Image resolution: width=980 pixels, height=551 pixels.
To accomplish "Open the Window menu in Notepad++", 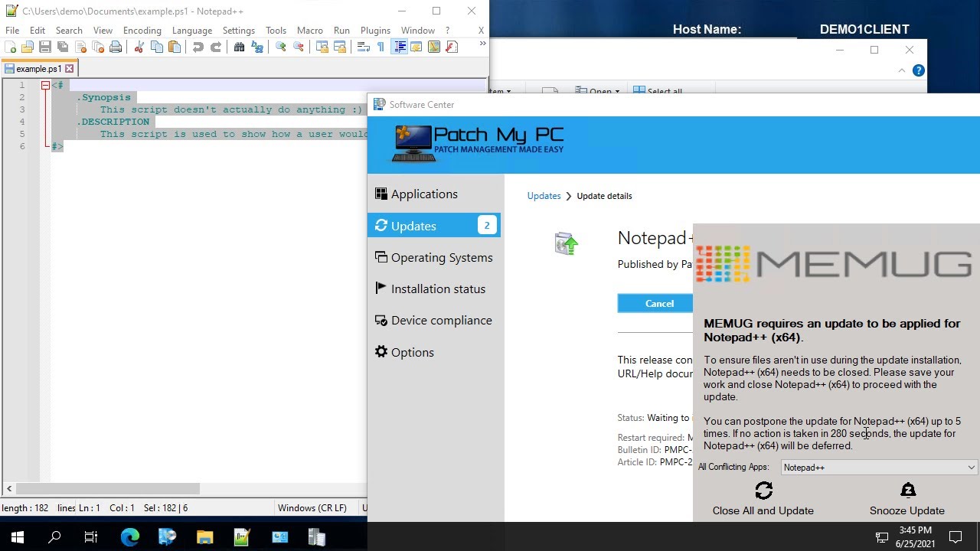I will click(x=418, y=31).
